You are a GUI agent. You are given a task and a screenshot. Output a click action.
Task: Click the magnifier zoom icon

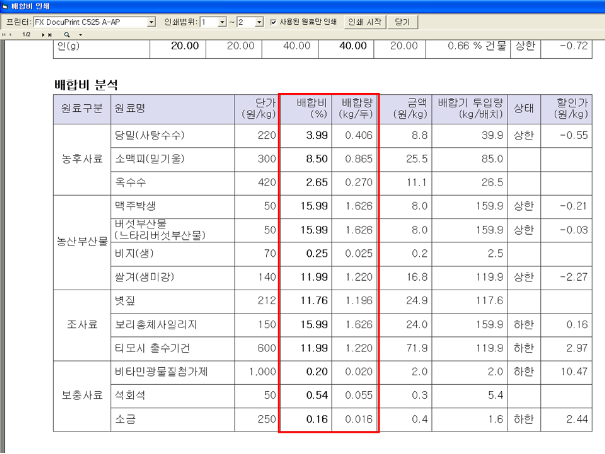pyautogui.click(x=67, y=35)
